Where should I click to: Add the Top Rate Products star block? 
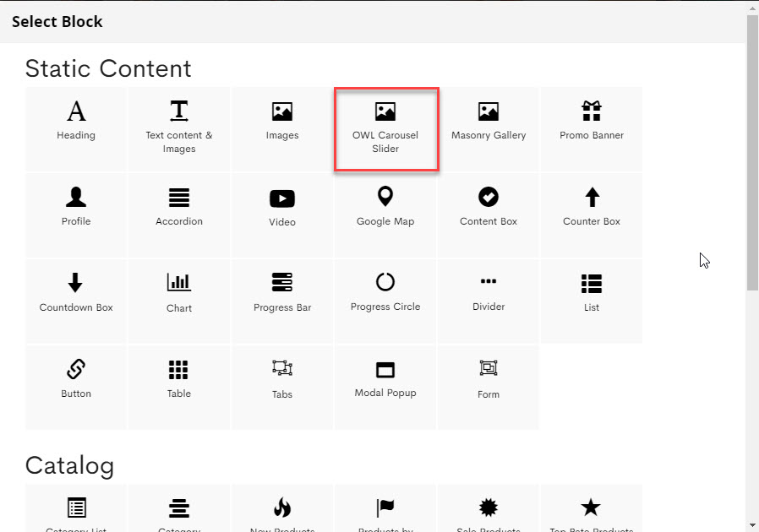click(592, 508)
